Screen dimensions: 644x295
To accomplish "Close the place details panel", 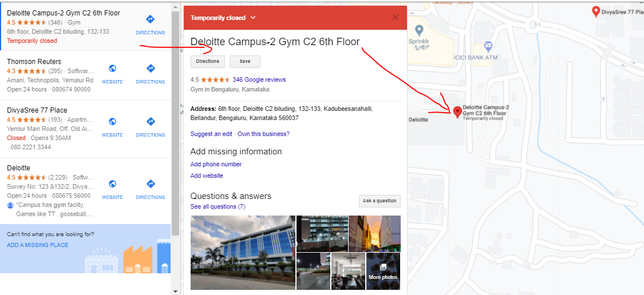I will tap(396, 17).
